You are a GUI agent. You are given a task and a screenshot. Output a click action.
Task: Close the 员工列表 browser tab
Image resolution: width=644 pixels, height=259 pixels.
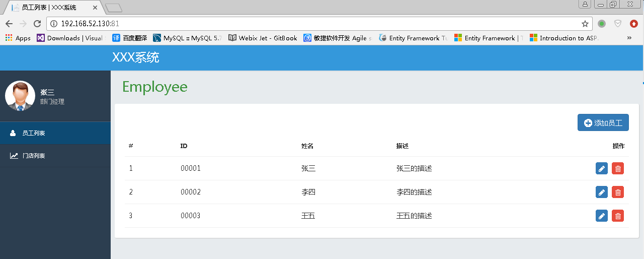click(x=95, y=8)
